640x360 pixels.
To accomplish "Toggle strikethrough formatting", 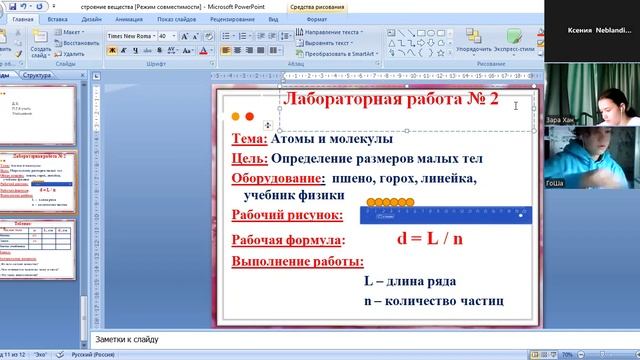I will [x=147, y=50].
